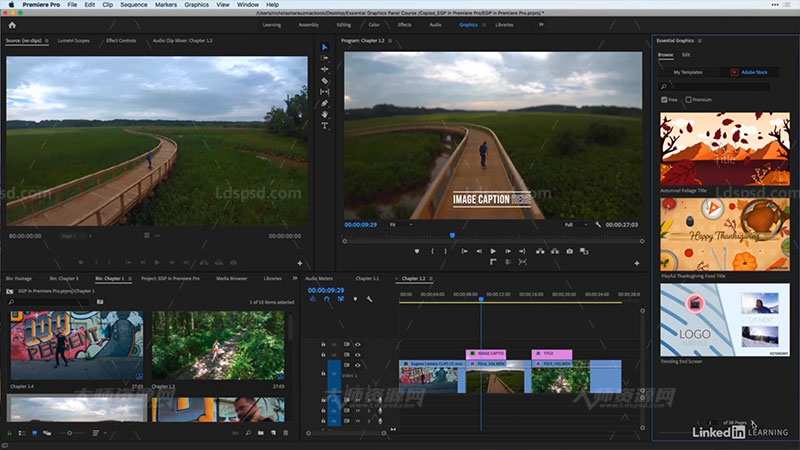Select the Type tool
This screenshot has height=450, width=800.
click(x=324, y=126)
